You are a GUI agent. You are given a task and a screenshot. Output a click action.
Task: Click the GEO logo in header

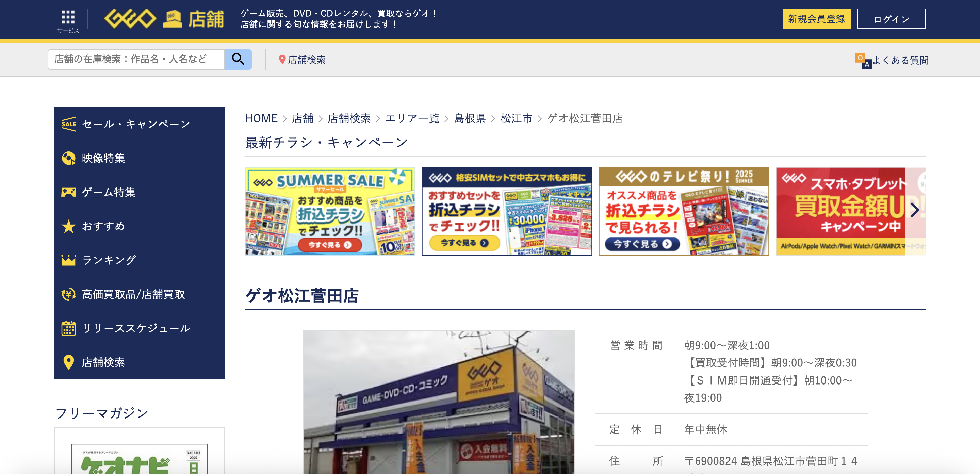click(x=130, y=19)
